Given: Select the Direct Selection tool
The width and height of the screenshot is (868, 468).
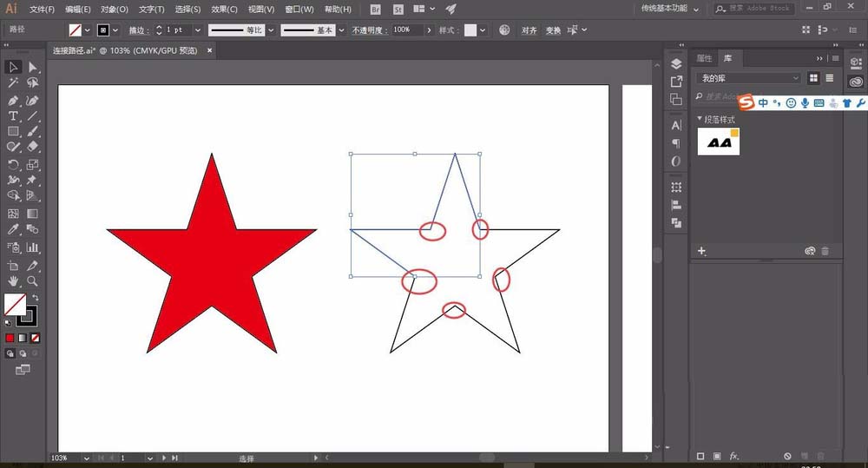Looking at the screenshot, I should [33, 67].
